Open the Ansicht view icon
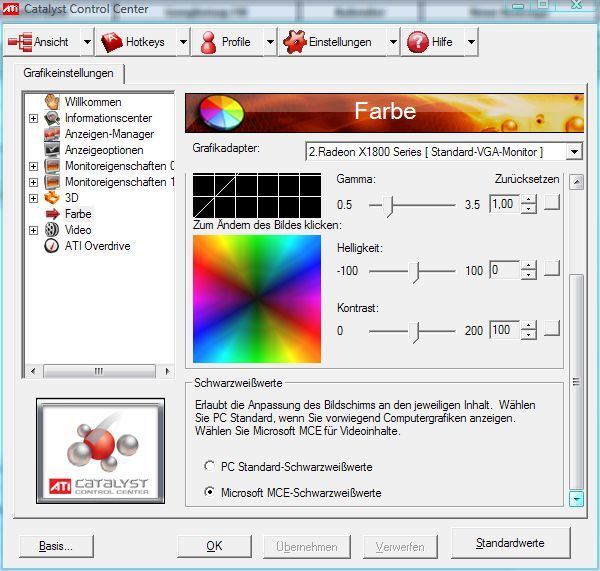Image resolution: width=600 pixels, height=571 pixels. tap(20, 42)
